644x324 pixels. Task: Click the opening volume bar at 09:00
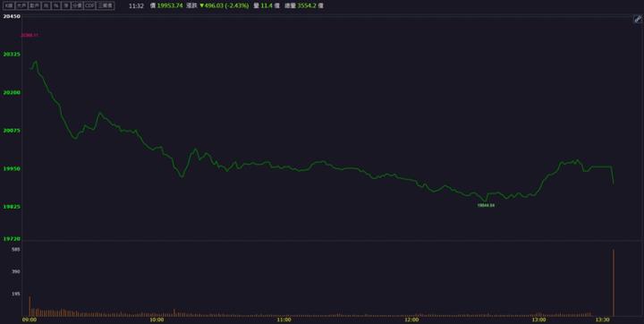[30, 306]
